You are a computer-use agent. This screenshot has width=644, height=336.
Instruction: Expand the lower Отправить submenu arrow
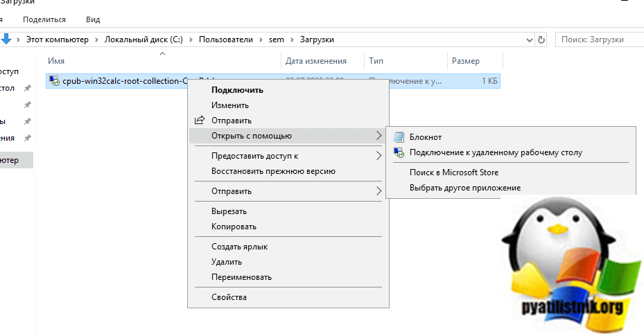[378, 191]
